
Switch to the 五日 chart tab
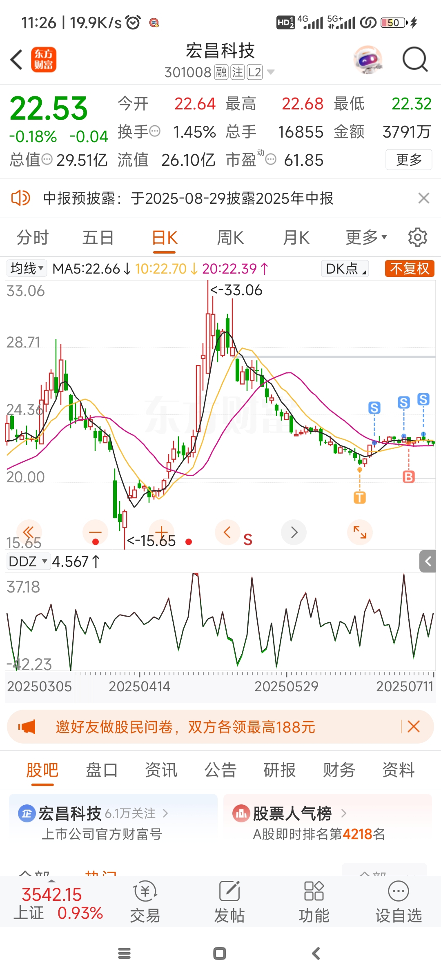point(98,237)
